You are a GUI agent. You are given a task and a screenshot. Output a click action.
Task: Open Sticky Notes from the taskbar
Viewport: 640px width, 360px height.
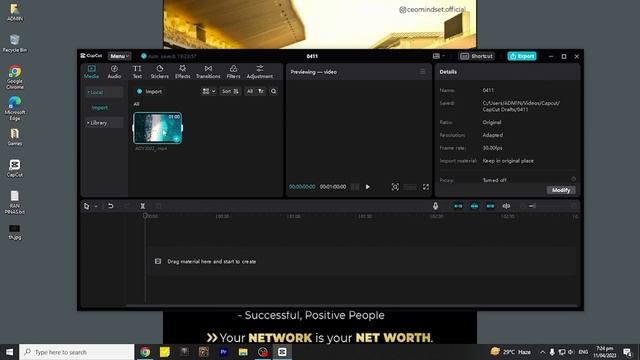pos(164,352)
